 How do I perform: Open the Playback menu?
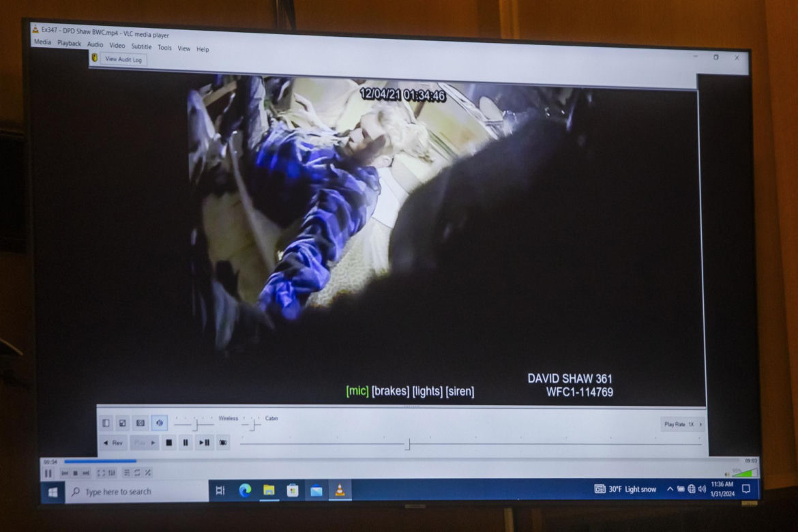69,43
